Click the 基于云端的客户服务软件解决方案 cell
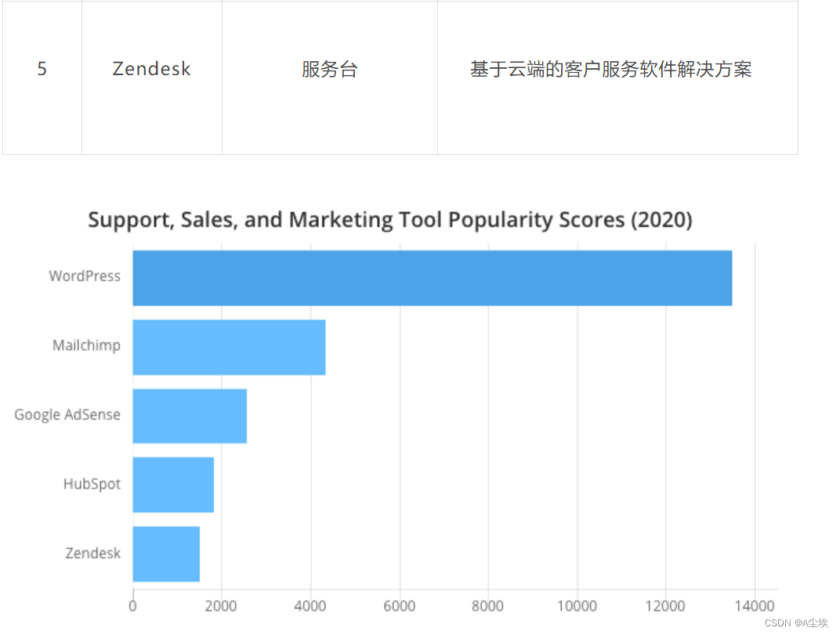 [x=617, y=78]
